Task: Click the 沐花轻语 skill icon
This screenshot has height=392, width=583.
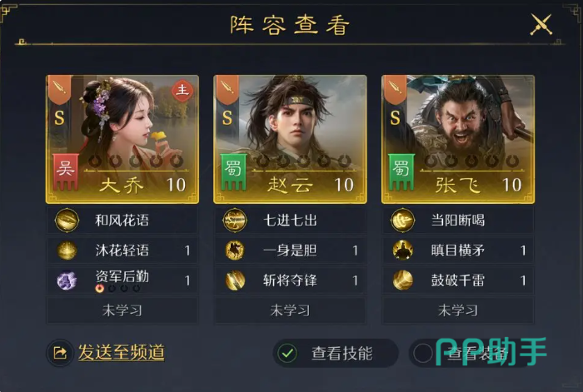Action: (67, 250)
